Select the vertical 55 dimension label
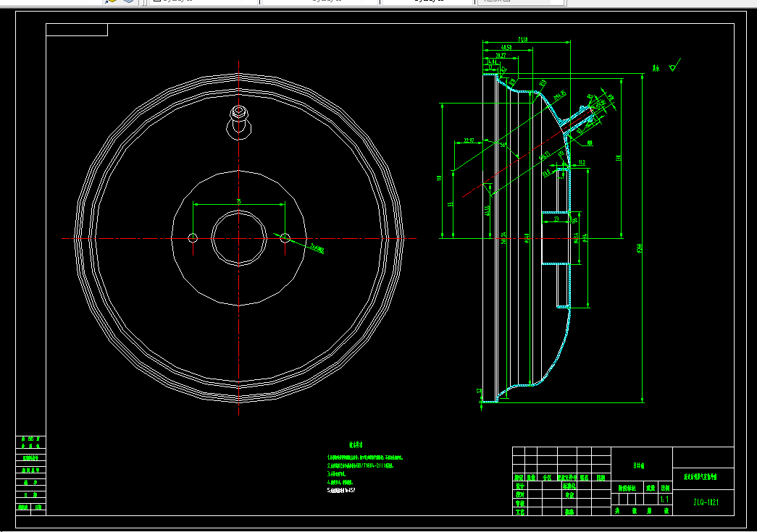 [451, 205]
